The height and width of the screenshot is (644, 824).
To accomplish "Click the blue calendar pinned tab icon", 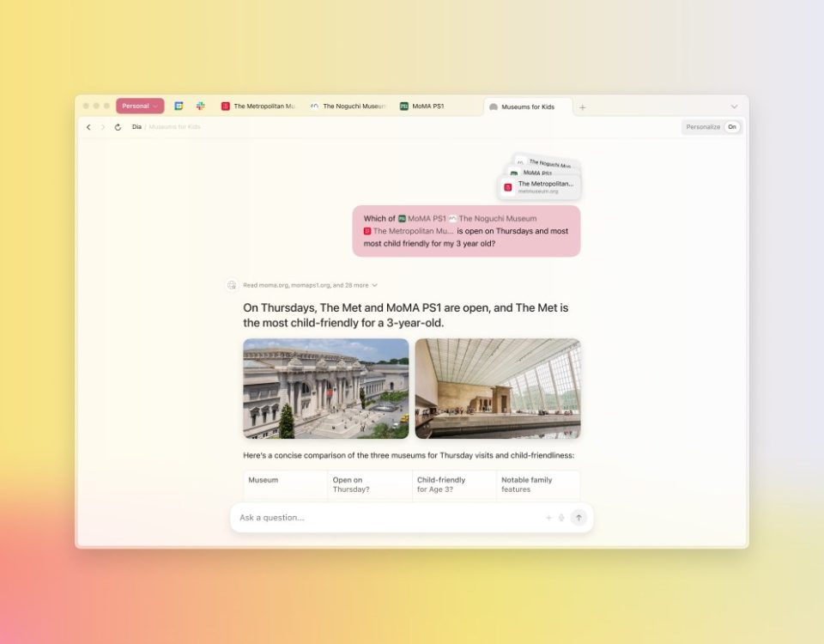I will (178, 106).
